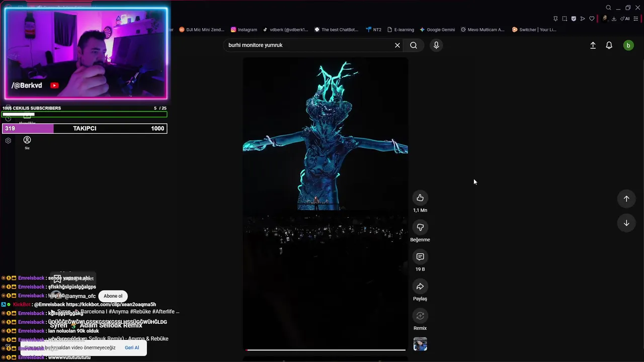Open YouTube notifications bell
Screen dimensions: 644x362
(x=609, y=45)
